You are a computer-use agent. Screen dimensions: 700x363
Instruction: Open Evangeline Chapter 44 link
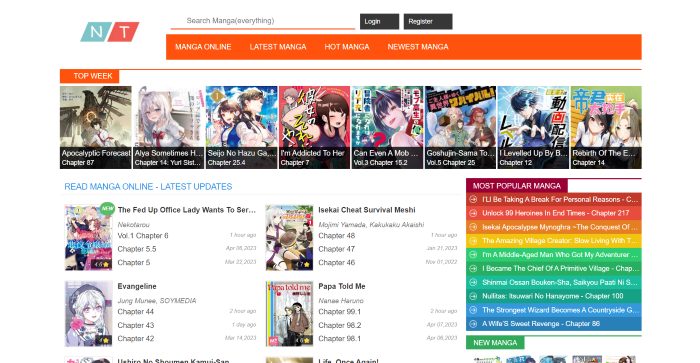136,312
